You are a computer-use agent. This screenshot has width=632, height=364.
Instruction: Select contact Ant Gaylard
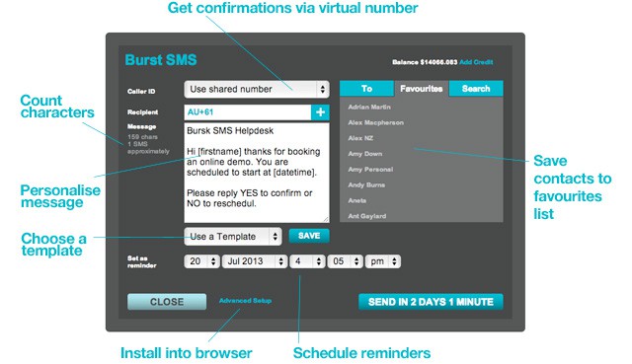(366, 216)
